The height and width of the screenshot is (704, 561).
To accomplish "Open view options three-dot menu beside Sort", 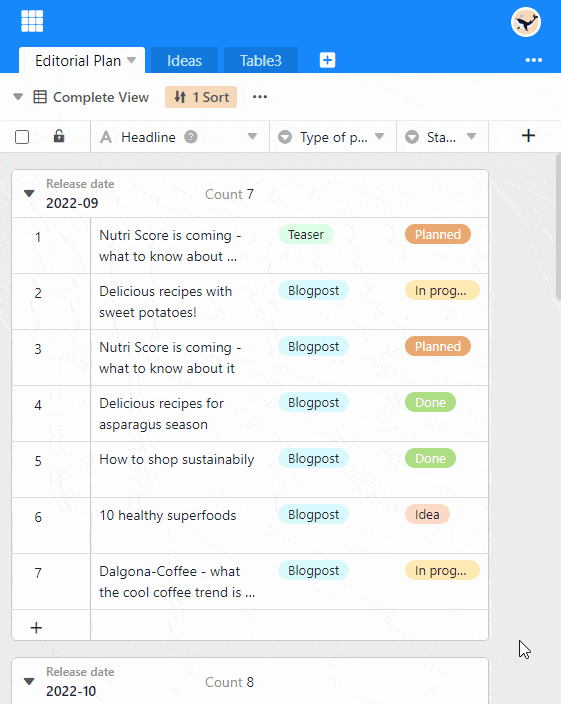I will [260, 97].
